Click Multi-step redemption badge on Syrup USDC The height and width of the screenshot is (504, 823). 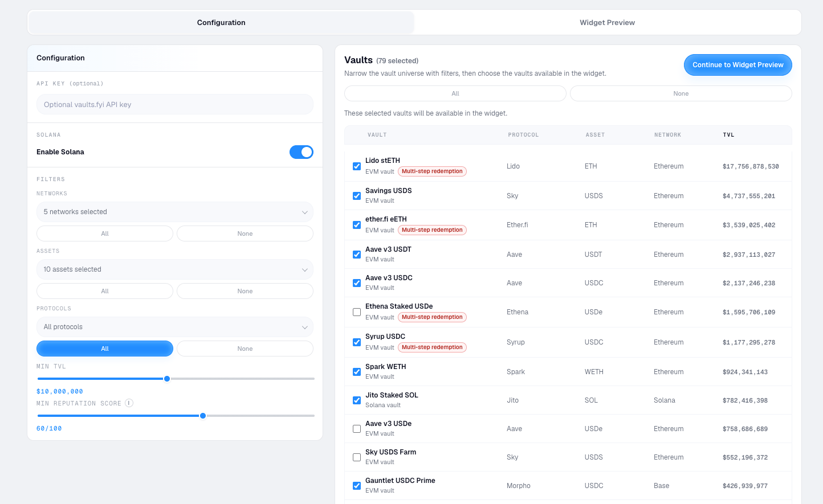[432, 347]
